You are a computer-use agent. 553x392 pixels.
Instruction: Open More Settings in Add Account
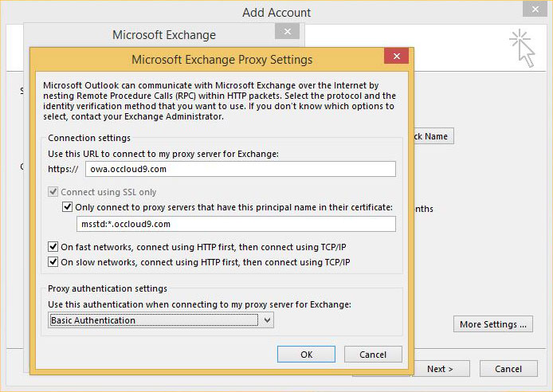pyautogui.click(x=493, y=324)
